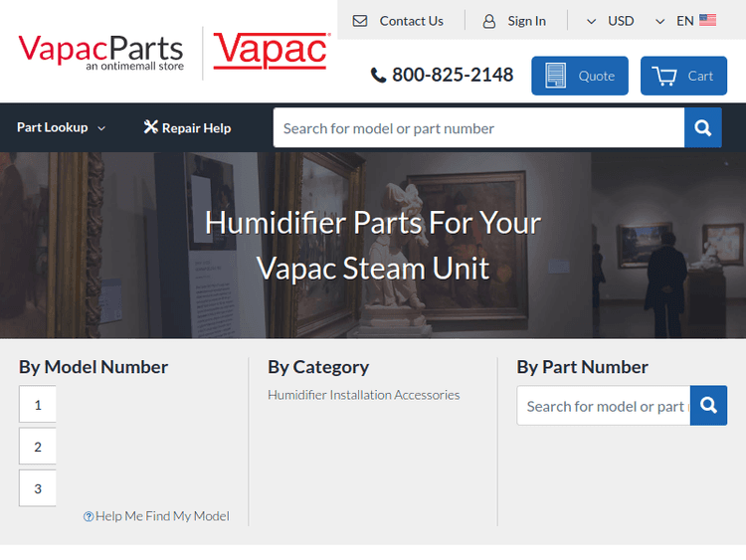Open the Help Me Find My Model link
Screen dimensions: 746x560
coord(162,516)
